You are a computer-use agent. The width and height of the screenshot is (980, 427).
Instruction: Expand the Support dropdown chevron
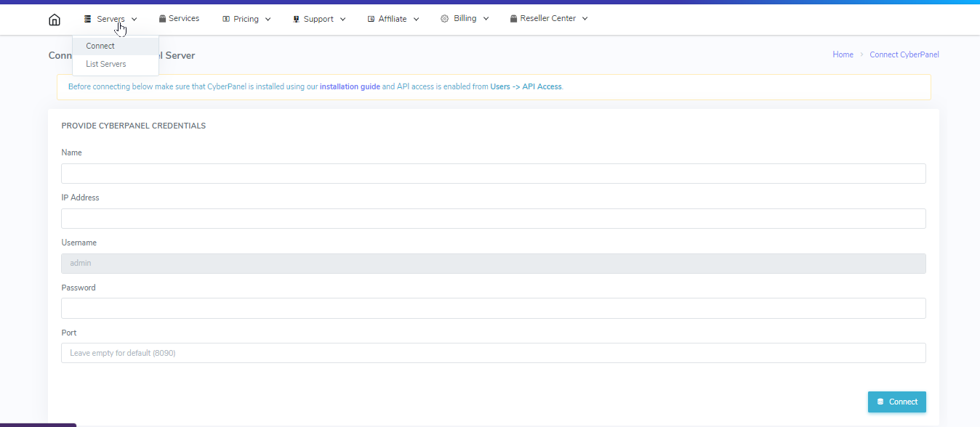(342, 20)
